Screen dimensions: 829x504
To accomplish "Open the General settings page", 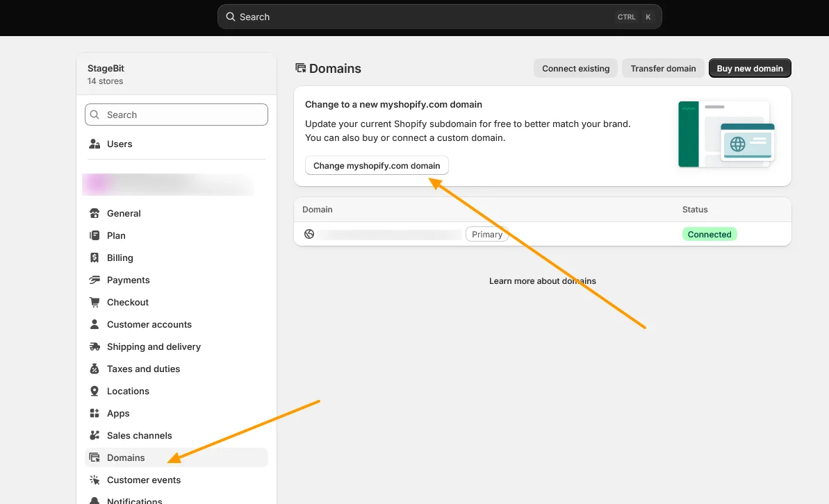I will [176, 213].
